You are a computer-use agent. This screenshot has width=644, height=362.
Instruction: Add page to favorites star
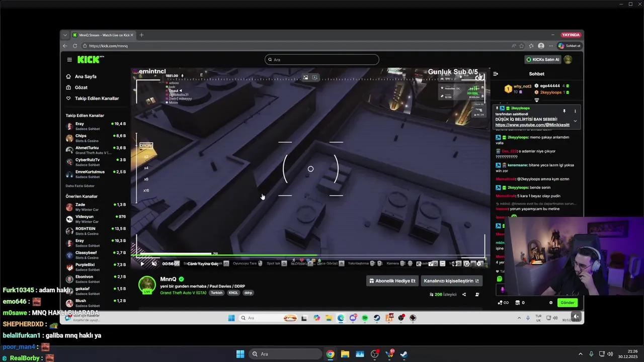(x=522, y=46)
